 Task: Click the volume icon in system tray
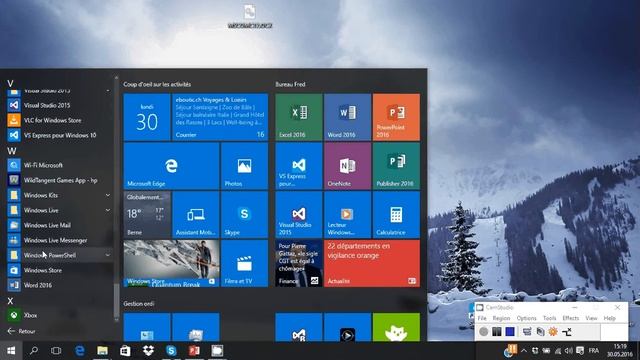[x=569, y=351]
